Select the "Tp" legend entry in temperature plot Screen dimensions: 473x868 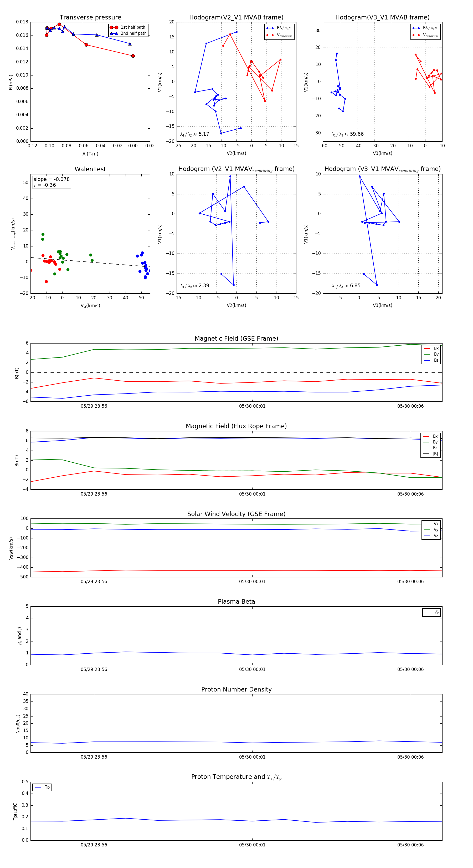(42, 788)
